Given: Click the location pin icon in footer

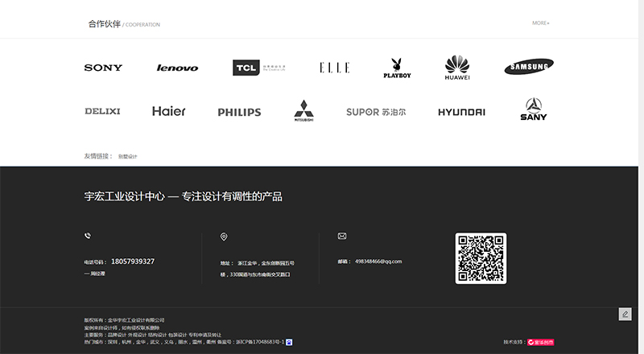Looking at the screenshot, I should tap(224, 237).
